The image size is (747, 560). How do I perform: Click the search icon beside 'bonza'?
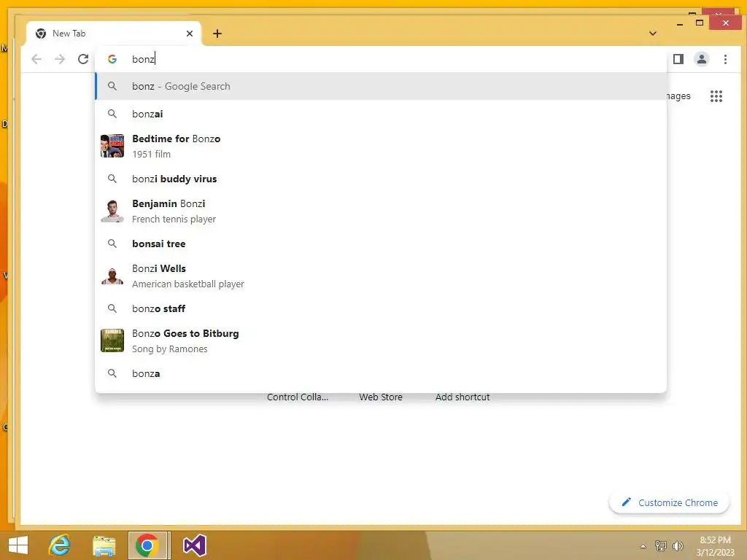point(112,373)
